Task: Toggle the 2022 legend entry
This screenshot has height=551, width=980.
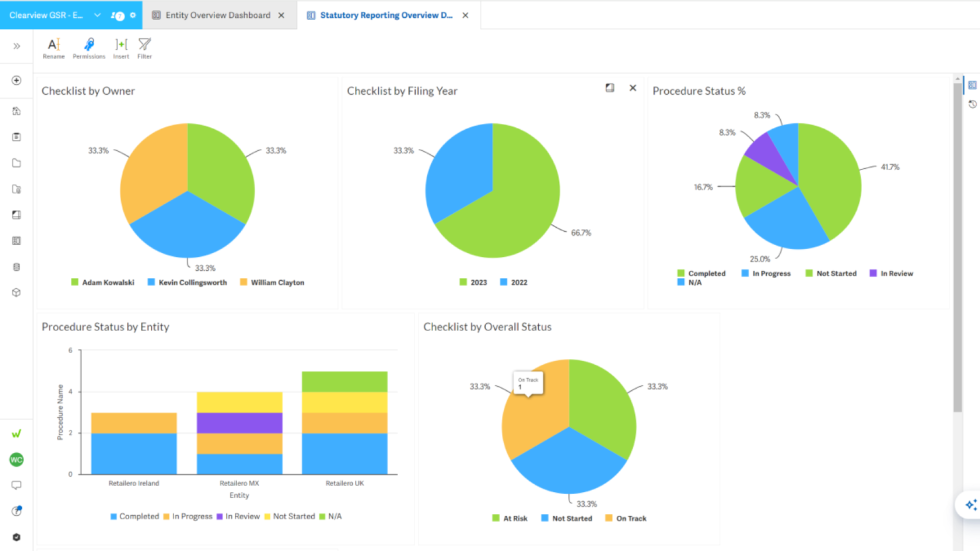Action: pos(514,282)
